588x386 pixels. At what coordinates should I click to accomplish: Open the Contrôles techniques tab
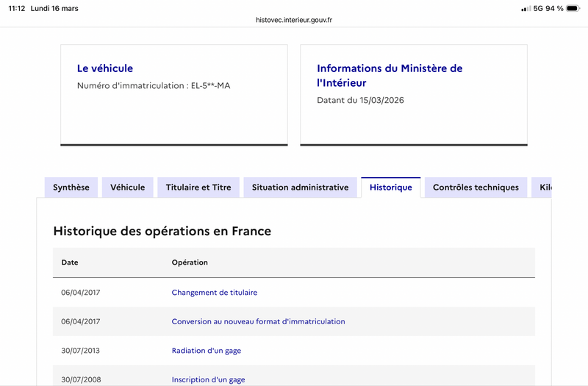click(476, 187)
